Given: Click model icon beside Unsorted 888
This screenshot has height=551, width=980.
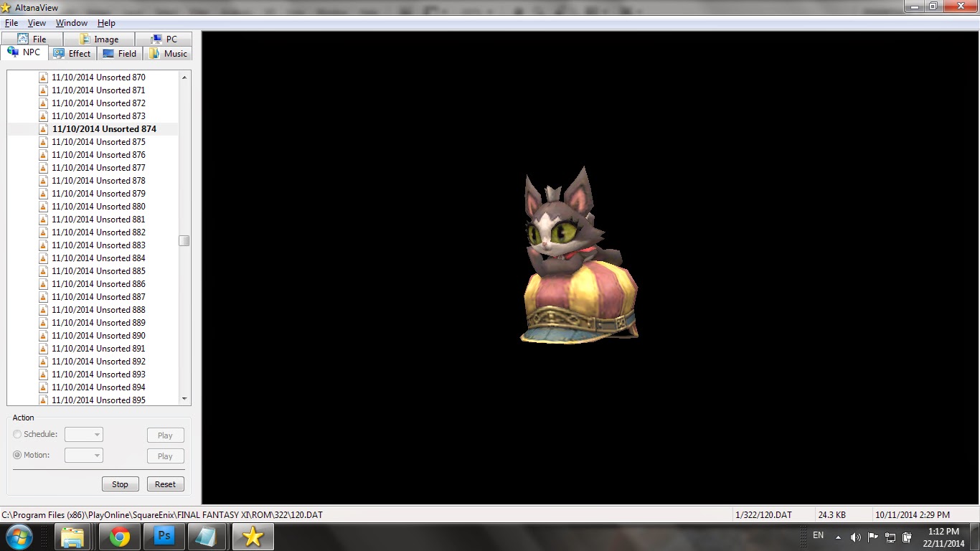Looking at the screenshot, I should [x=43, y=310].
